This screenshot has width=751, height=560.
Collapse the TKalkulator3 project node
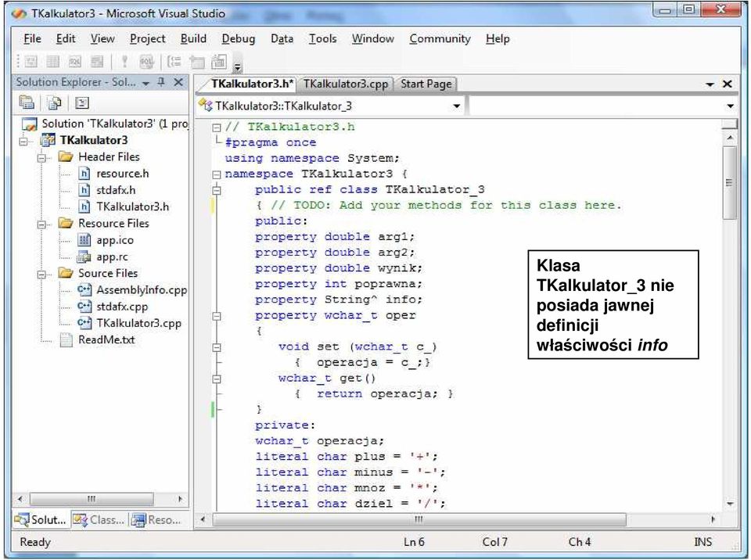23,142
